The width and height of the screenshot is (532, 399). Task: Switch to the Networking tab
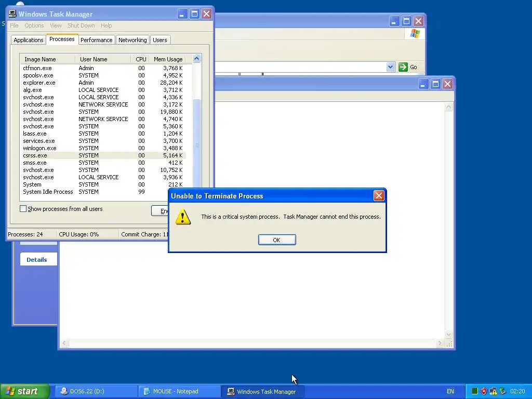132,40
